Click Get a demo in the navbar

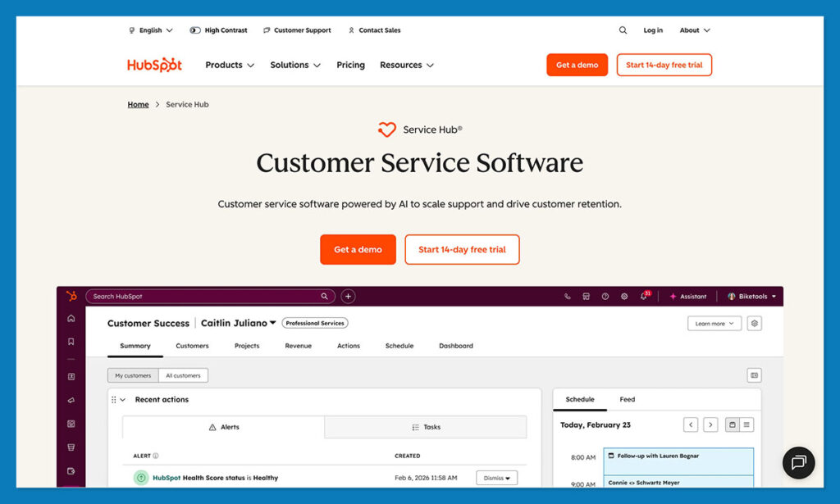tap(577, 65)
